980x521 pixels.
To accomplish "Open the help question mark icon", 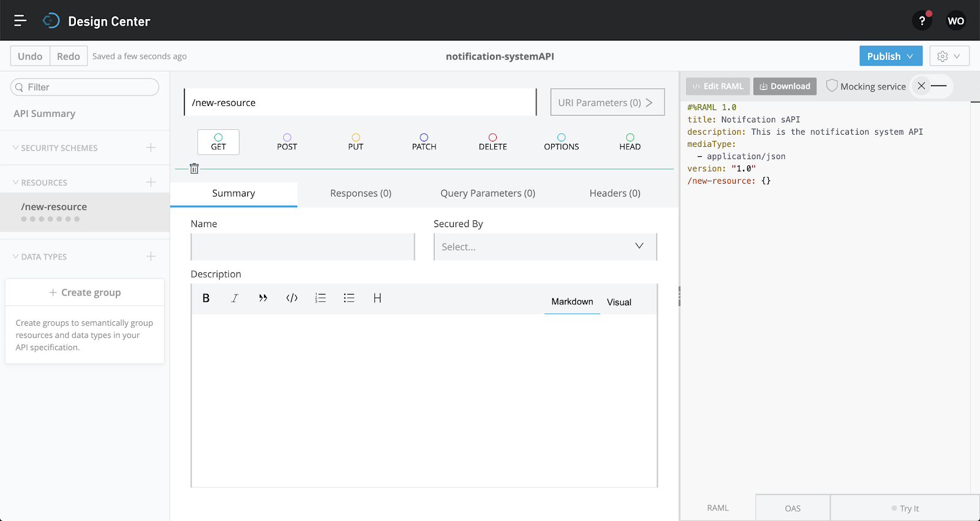I will coord(922,21).
